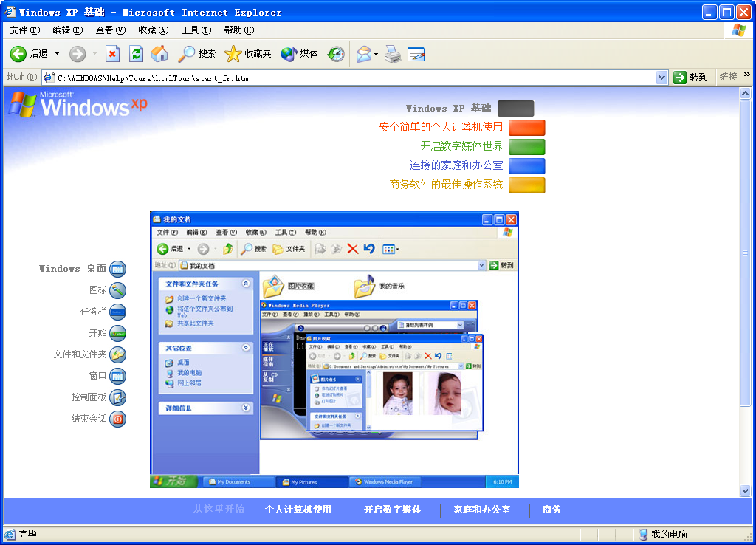756x545 pixels.
Task: Click the Refresh page icon
Action: click(137, 54)
